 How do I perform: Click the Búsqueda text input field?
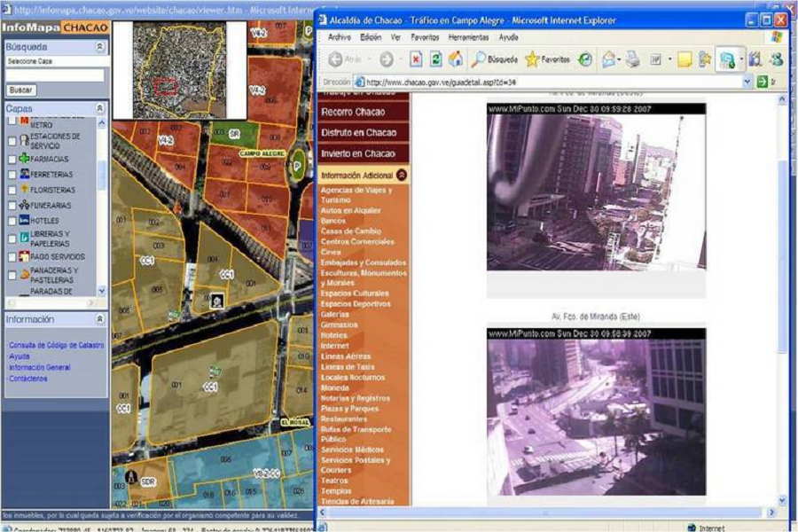pos(54,75)
